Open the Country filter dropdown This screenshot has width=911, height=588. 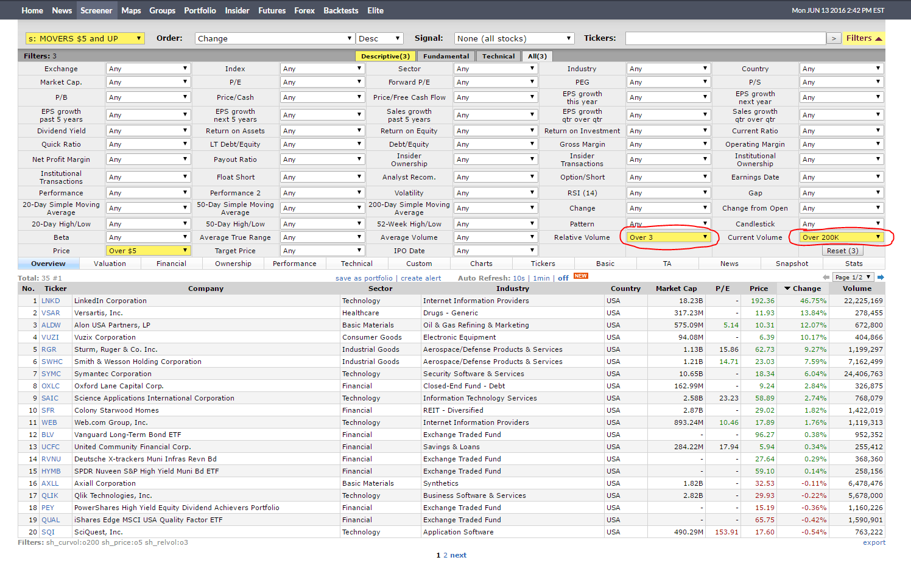842,69
